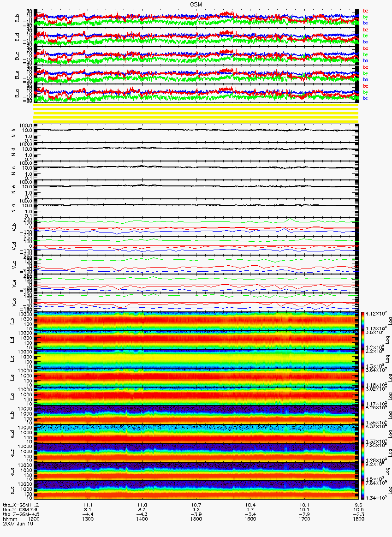Select the B_a panel axis label
Image resolution: width=392 pixels, height=537 pixels.
click(17, 94)
